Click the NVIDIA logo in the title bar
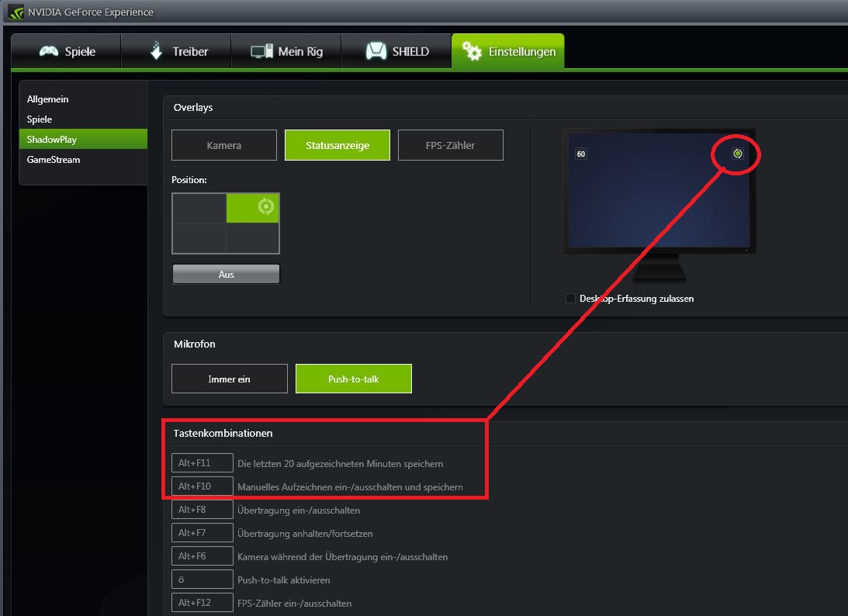This screenshot has height=616, width=848. point(16,12)
